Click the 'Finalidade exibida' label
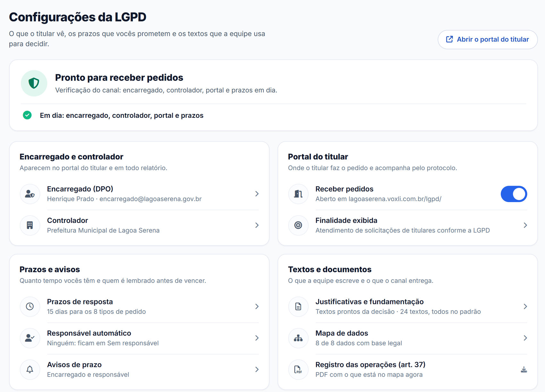The width and height of the screenshot is (545, 392). 346,220
